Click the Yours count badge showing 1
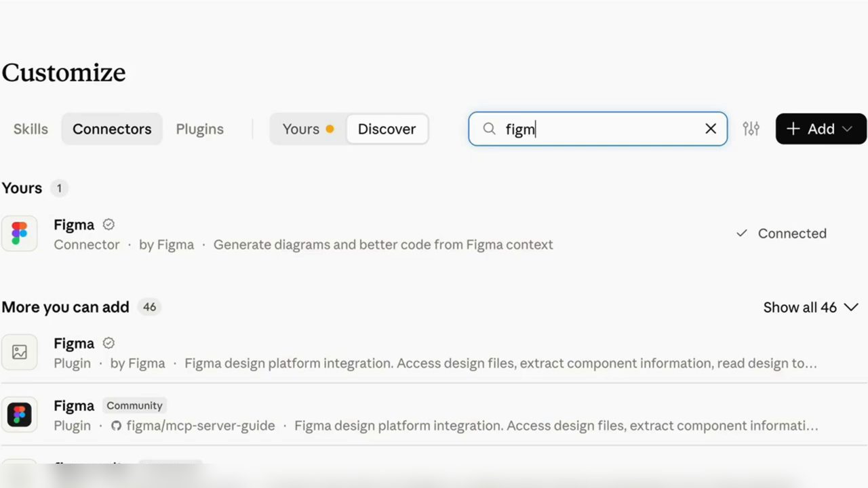Screen dimensions: 868x488 click(x=59, y=188)
